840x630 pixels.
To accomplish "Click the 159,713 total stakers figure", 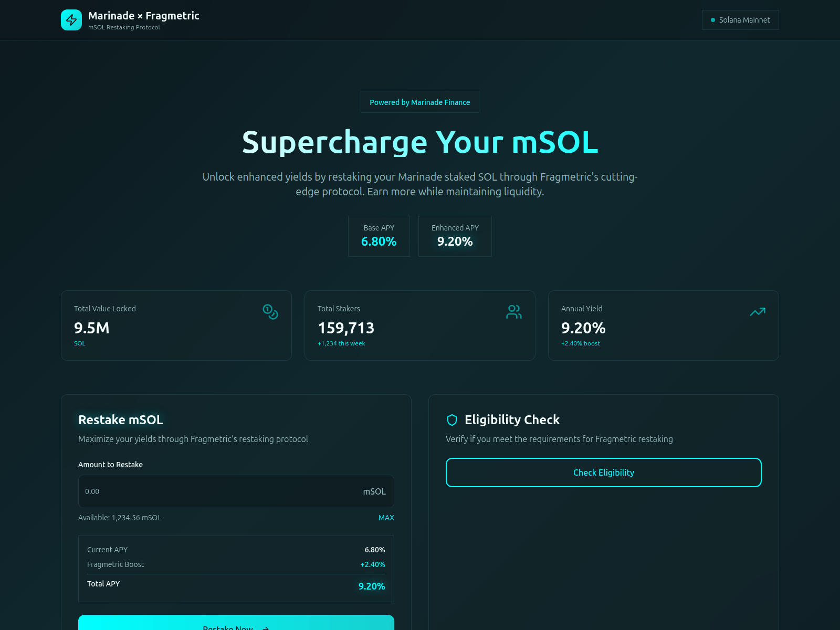I will pyautogui.click(x=346, y=328).
